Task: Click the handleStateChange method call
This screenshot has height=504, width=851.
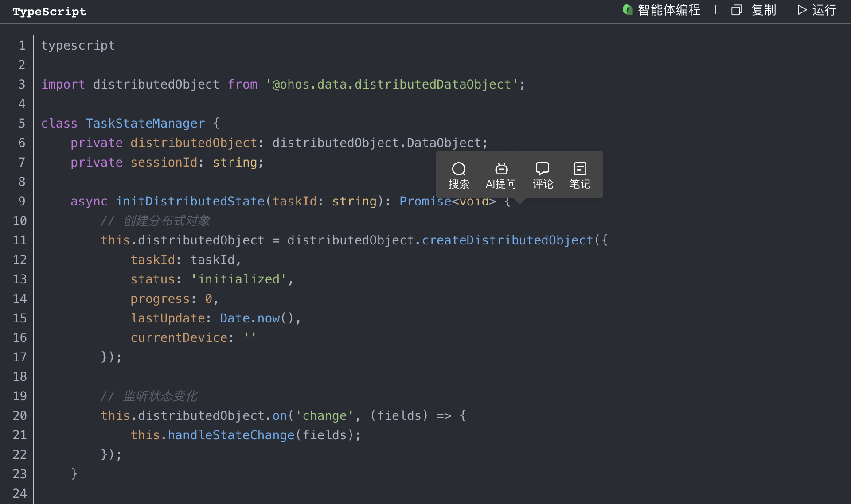Action: coord(231,435)
